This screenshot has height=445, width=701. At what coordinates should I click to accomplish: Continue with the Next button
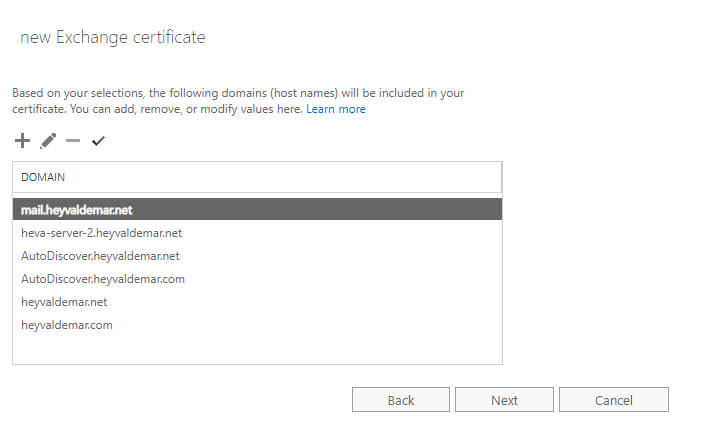tap(504, 400)
